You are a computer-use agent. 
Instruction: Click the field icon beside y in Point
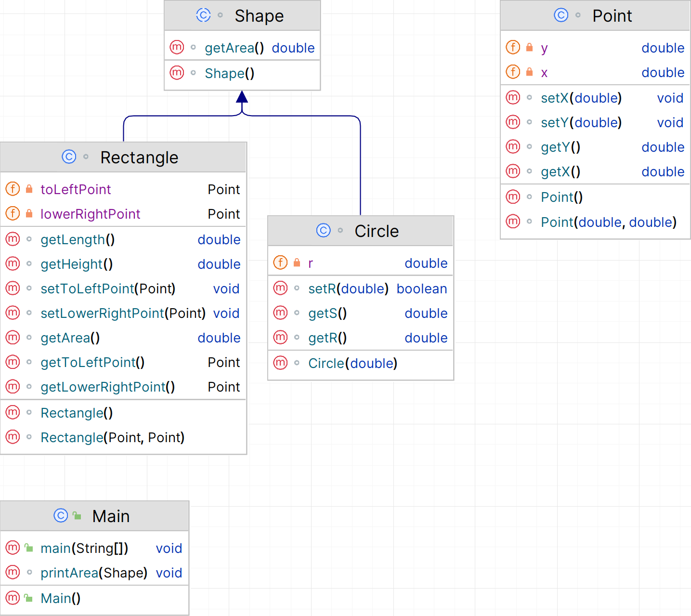pyautogui.click(x=513, y=47)
